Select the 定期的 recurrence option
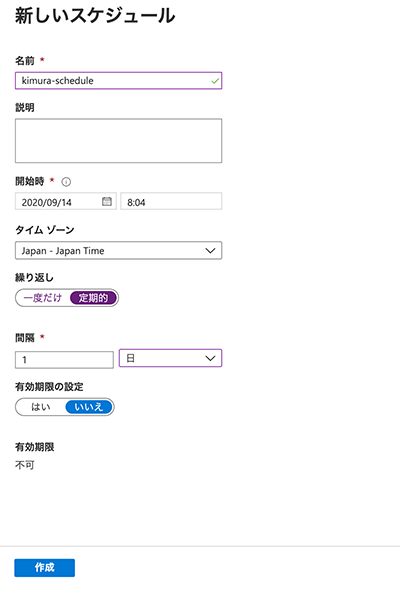The image size is (400, 589). (93, 298)
